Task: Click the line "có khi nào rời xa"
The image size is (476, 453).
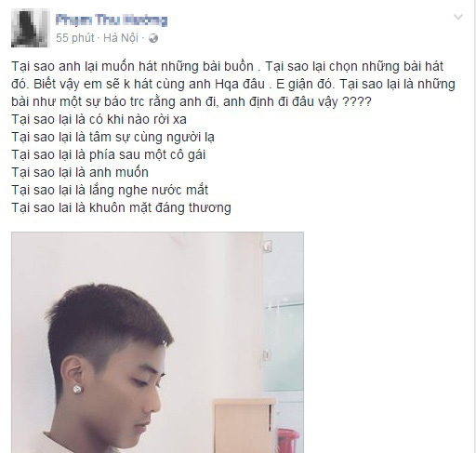Action: pyautogui.click(x=138, y=119)
